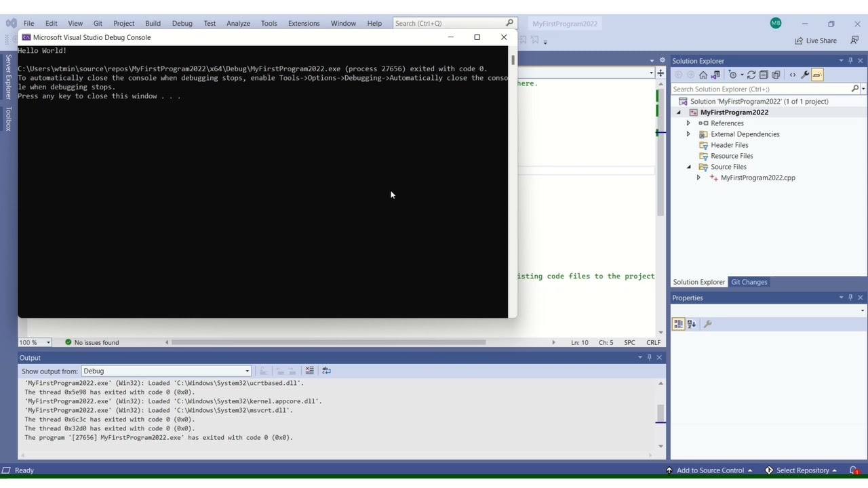Viewport: 868px width, 488px height.
Task: Open the Pending Changes Filter dropdown arrow
Action: [x=742, y=75]
